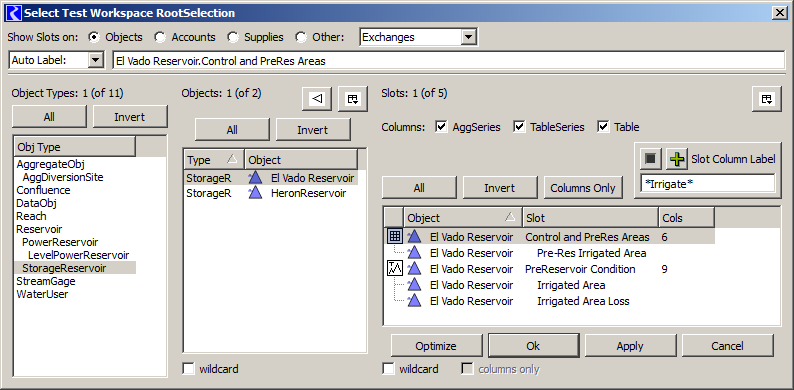Select the PreReservoir Condition slot

tap(580, 269)
